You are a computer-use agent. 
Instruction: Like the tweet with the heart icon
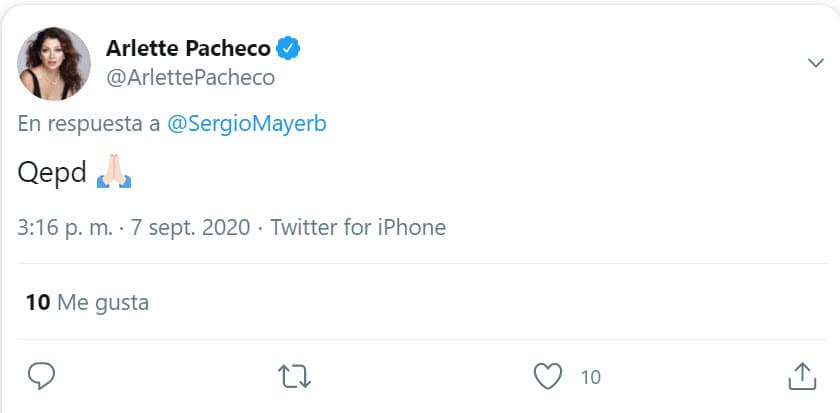(547, 376)
